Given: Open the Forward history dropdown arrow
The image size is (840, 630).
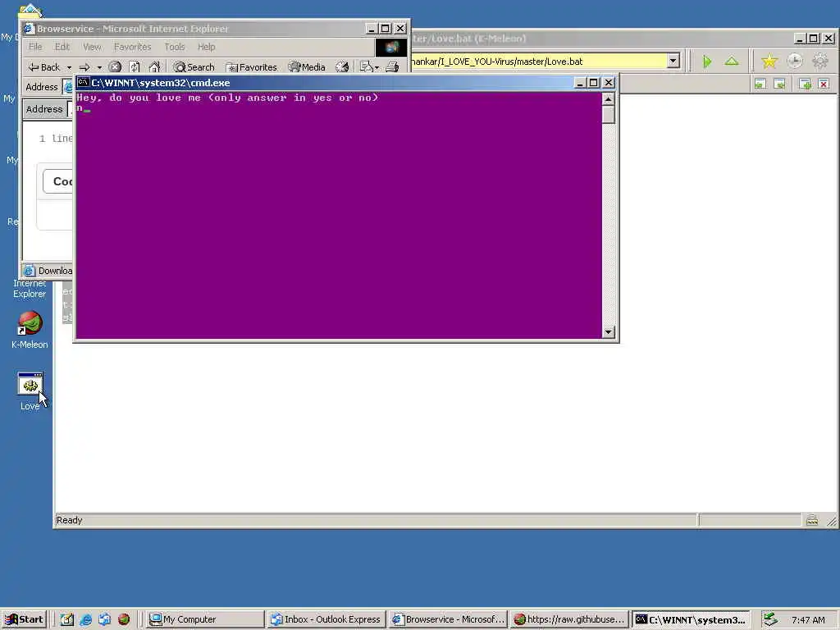Looking at the screenshot, I should coord(99,67).
